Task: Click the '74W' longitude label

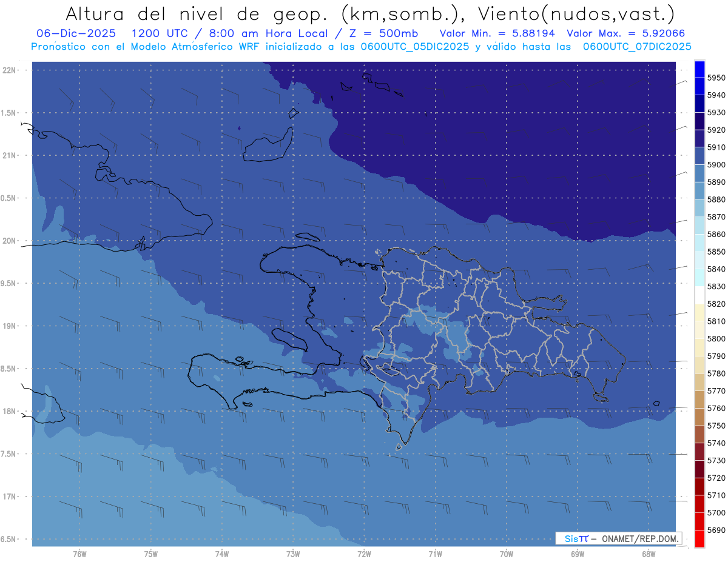Action: coord(222,554)
